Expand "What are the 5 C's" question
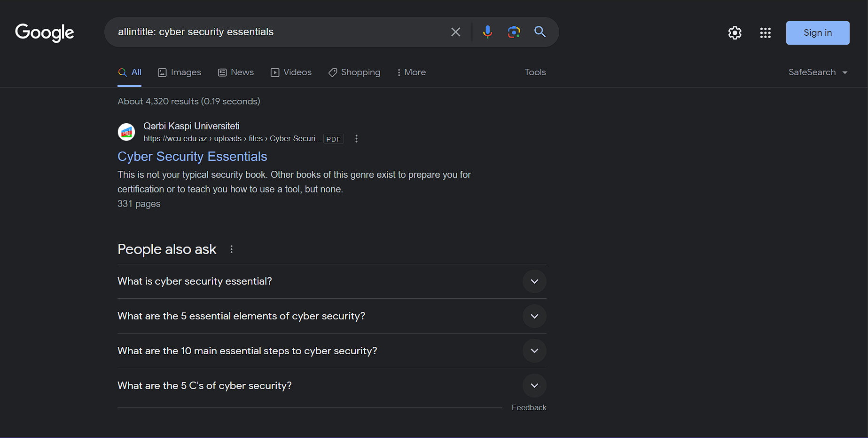This screenshot has width=868, height=438. (x=534, y=386)
